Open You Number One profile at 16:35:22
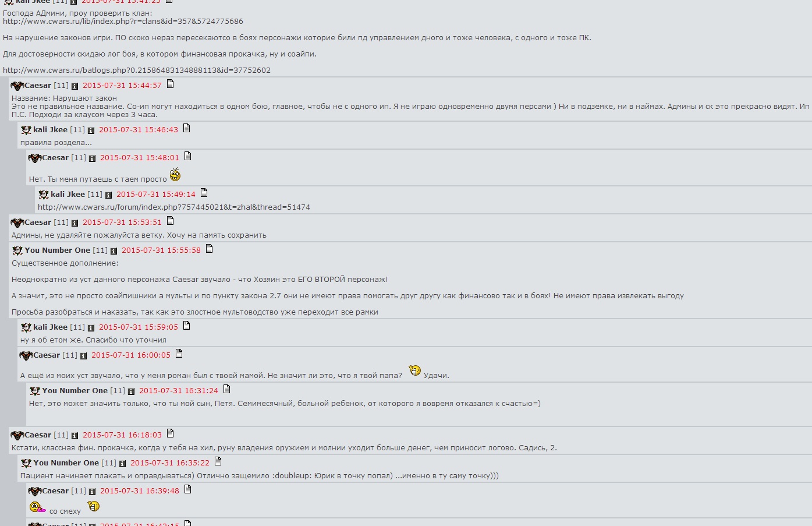This screenshot has height=526, width=812. tap(66, 463)
